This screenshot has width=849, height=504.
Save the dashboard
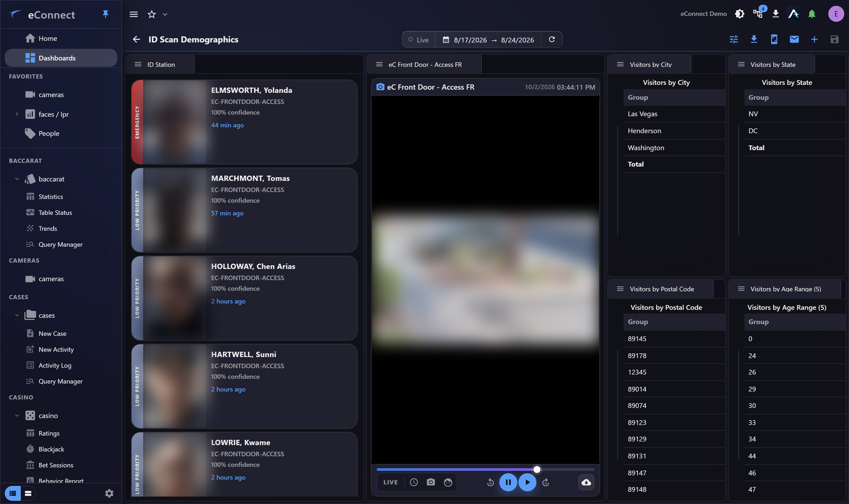[835, 39]
